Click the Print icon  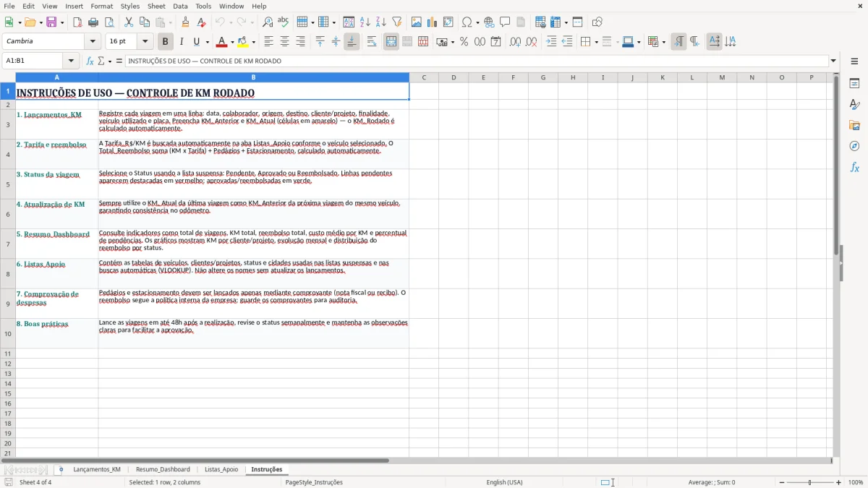pos(93,22)
